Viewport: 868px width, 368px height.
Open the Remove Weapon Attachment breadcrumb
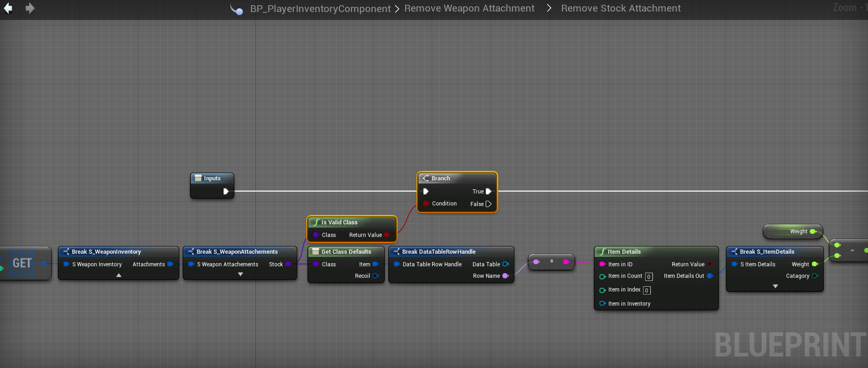[469, 8]
